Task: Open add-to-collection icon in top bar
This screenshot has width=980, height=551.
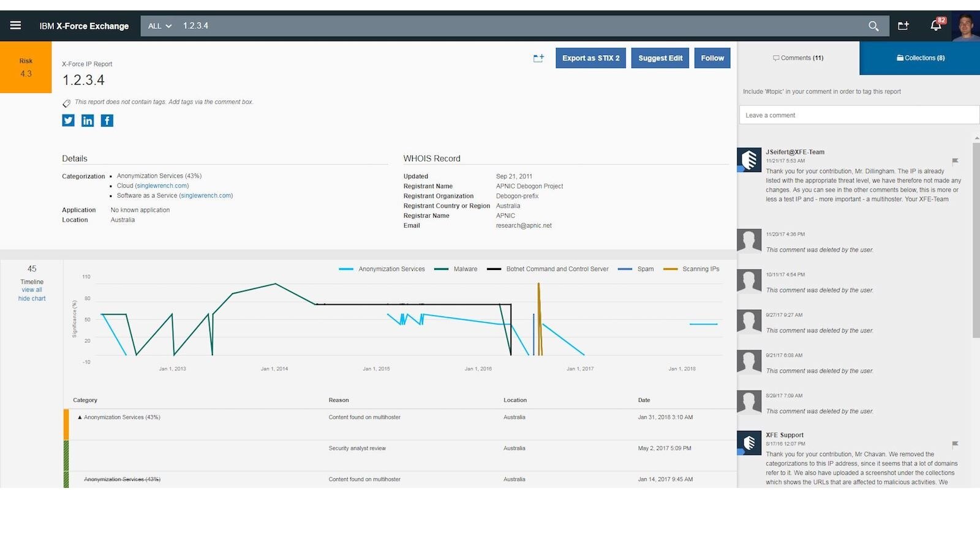Action: (x=903, y=25)
